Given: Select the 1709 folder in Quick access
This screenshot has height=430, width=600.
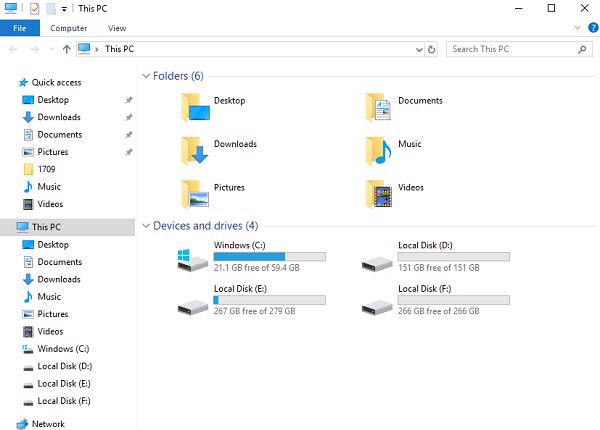Looking at the screenshot, I should tap(46, 169).
